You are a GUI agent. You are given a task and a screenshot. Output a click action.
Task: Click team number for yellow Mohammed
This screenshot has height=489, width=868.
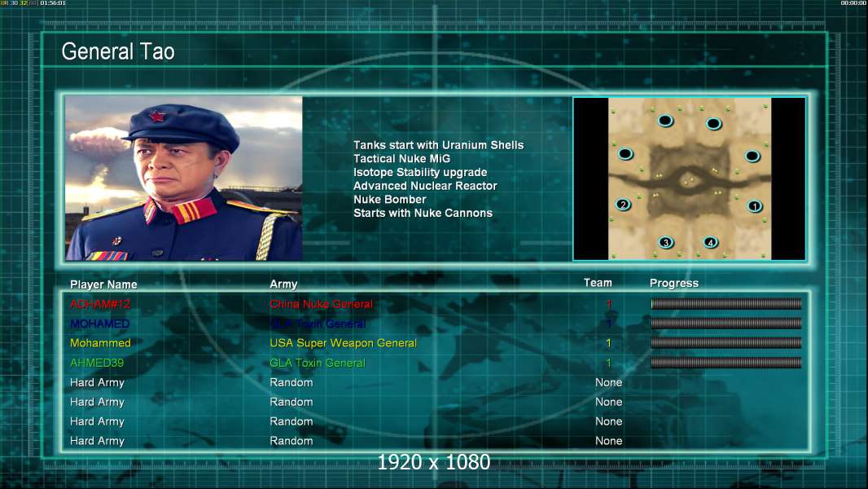click(608, 343)
